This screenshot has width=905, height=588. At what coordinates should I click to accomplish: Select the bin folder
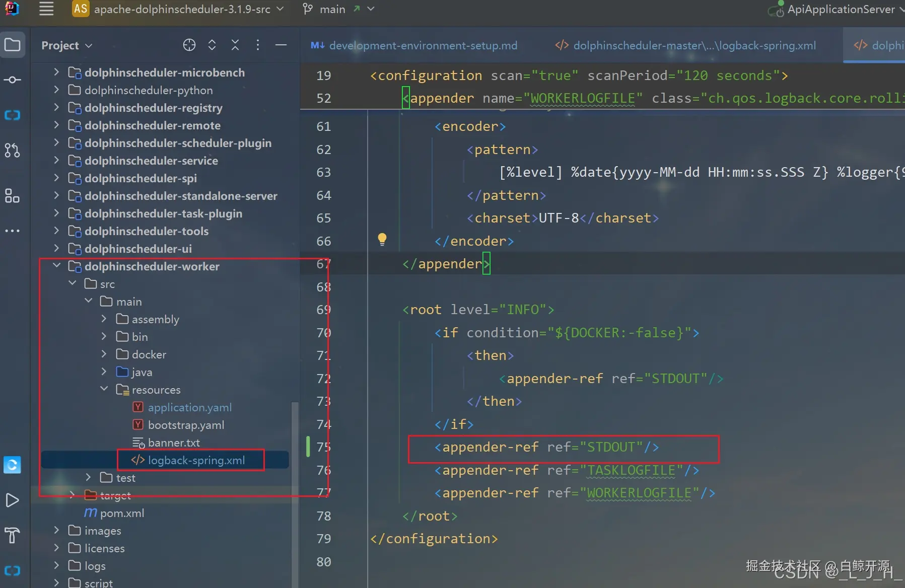(x=140, y=337)
